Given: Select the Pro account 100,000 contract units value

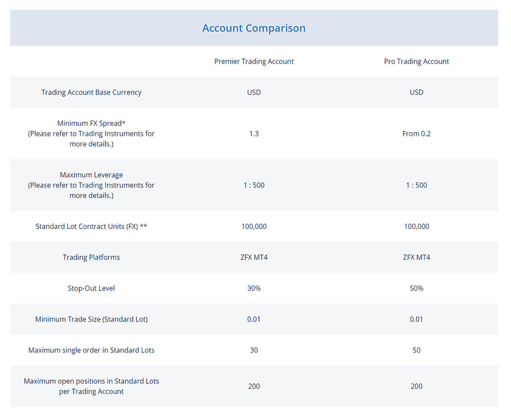Looking at the screenshot, I should (416, 226).
